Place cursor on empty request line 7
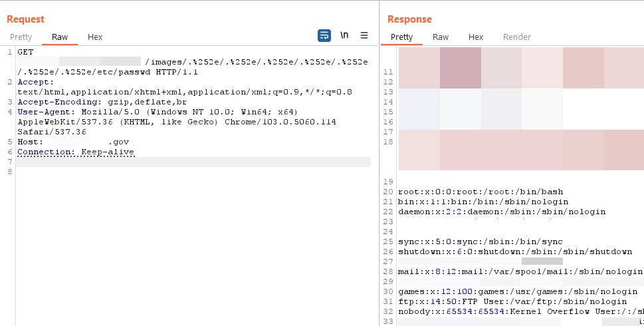This screenshot has width=644, height=326. point(193,162)
